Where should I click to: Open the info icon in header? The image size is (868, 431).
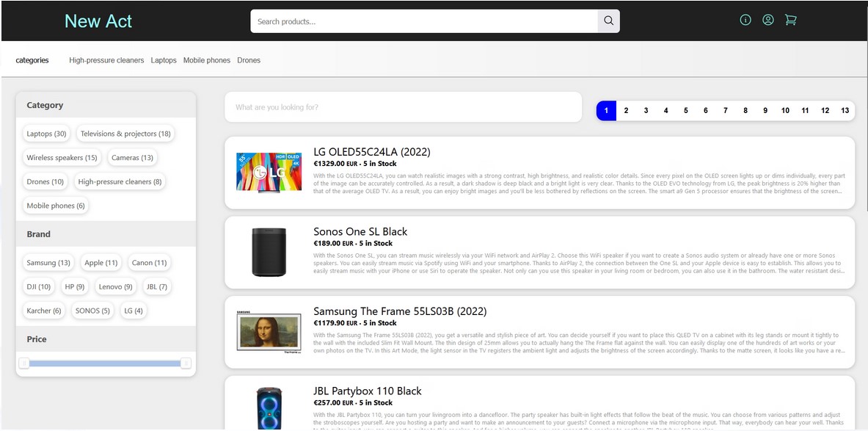click(x=745, y=21)
